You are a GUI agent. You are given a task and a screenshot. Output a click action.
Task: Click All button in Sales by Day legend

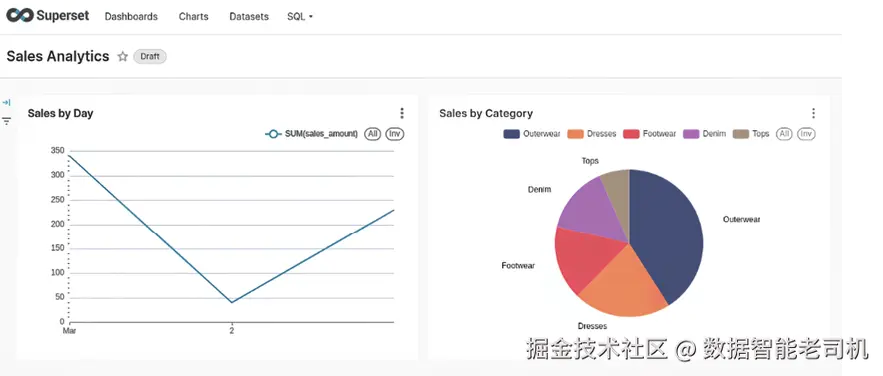[x=372, y=134]
